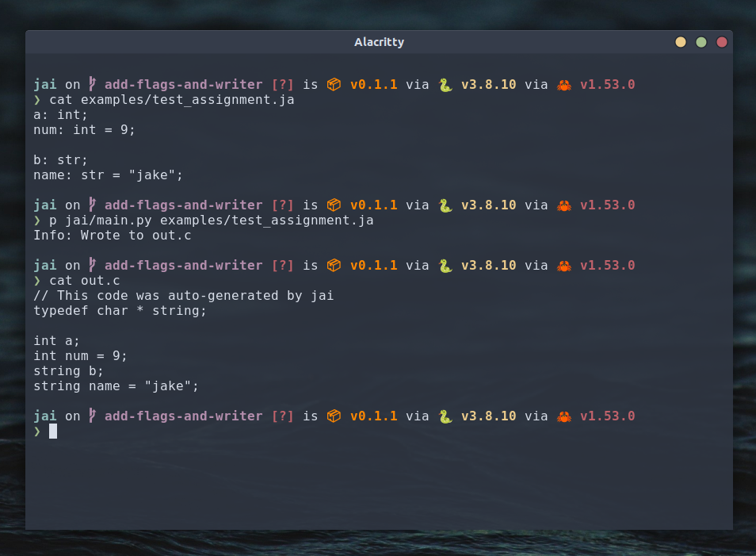Click the 'typedef char * string;' line
Image resolution: width=756 pixels, height=556 pixels.
(x=120, y=310)
